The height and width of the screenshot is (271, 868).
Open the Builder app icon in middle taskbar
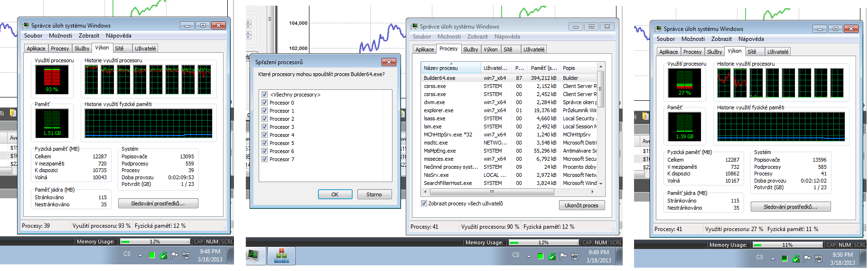281,256
